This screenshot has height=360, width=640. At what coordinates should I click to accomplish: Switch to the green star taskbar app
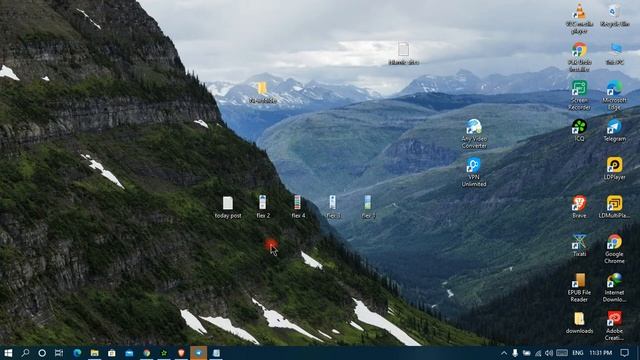164,353
